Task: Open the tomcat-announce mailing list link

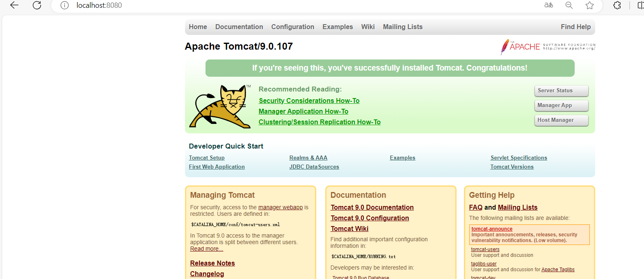Action: (492, 229)
